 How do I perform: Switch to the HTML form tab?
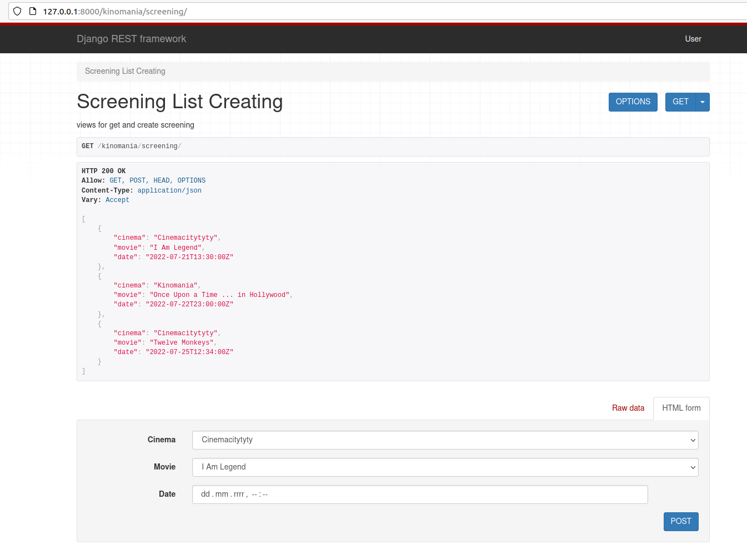click(681, 408)
